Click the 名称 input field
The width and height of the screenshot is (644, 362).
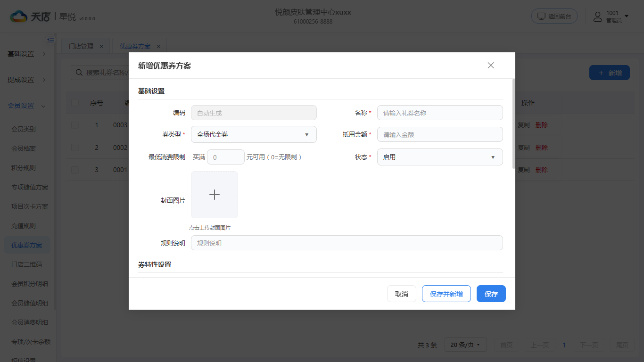440,113
